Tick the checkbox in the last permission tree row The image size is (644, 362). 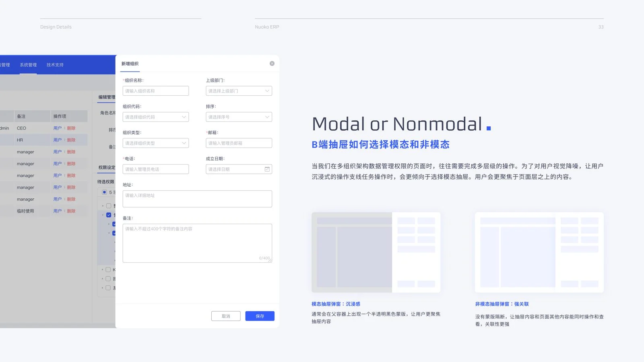(108, 288)
